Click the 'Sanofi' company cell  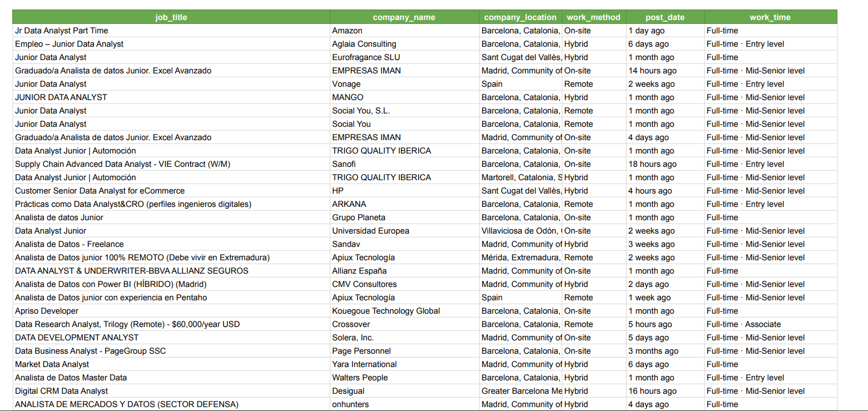click(x=404, y=164)
